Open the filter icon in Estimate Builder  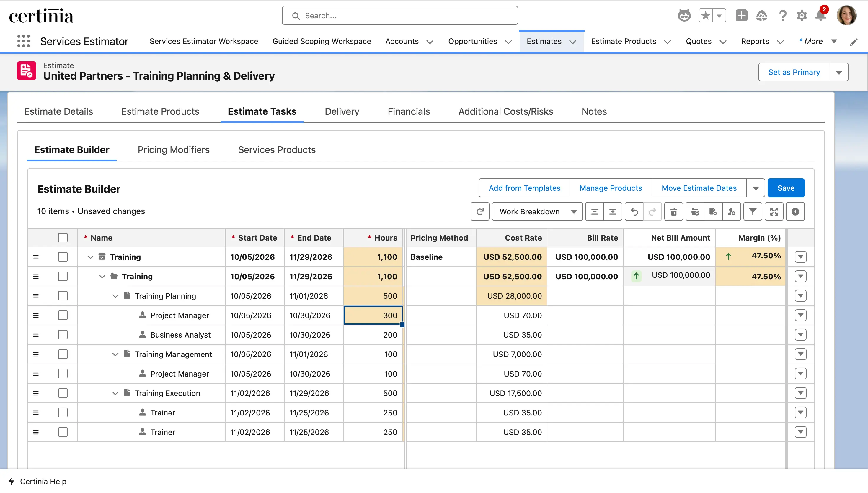click(x=753, y=211)
